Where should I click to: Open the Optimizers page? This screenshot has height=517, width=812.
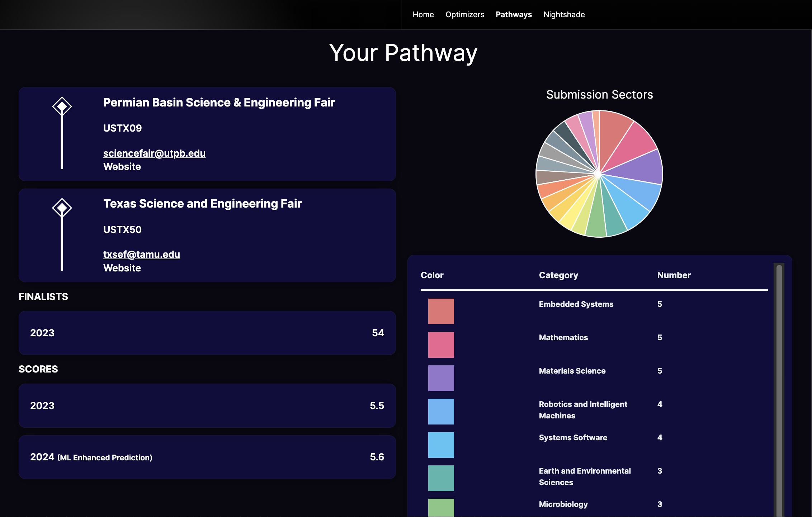click(465, 15)
